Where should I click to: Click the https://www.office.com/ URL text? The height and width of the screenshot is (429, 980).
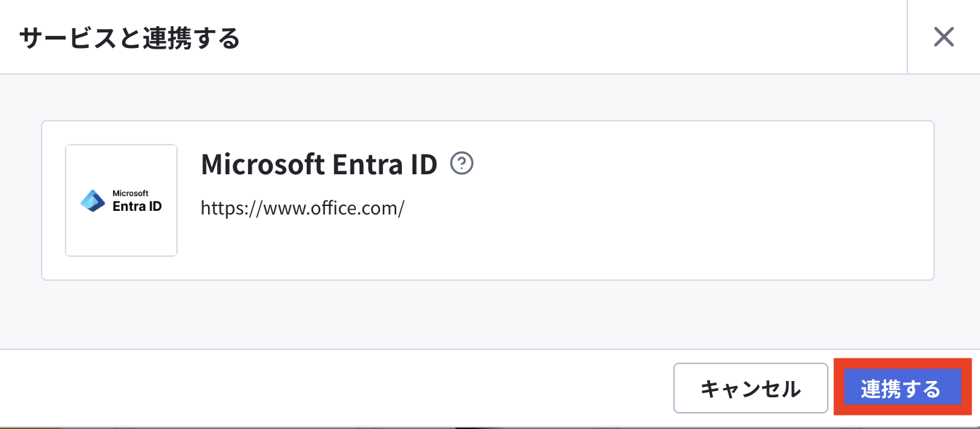pyautogui.click(x=302, y=208)
